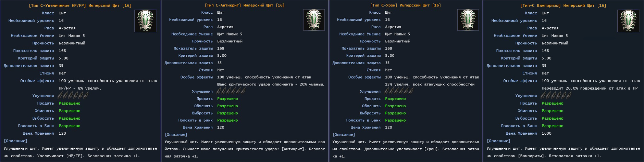
Task: Click 'Акретия' race value in HP/FP panel
Action: tap(67, 28)
